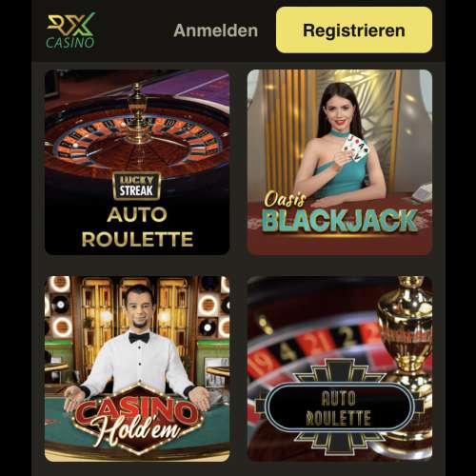Image resolution: width=476 pixels, height=476 pixels.
Task: Click the playing cards held by dealer
Action: click(x=355, y=149)
